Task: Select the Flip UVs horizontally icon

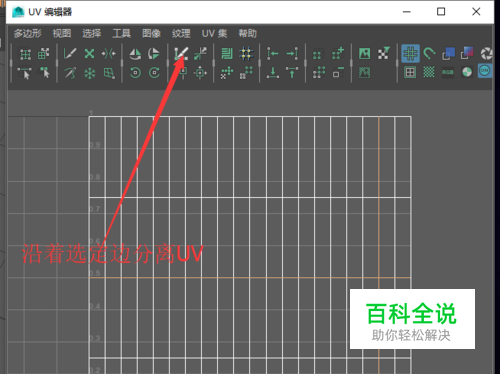Action: 135,53
